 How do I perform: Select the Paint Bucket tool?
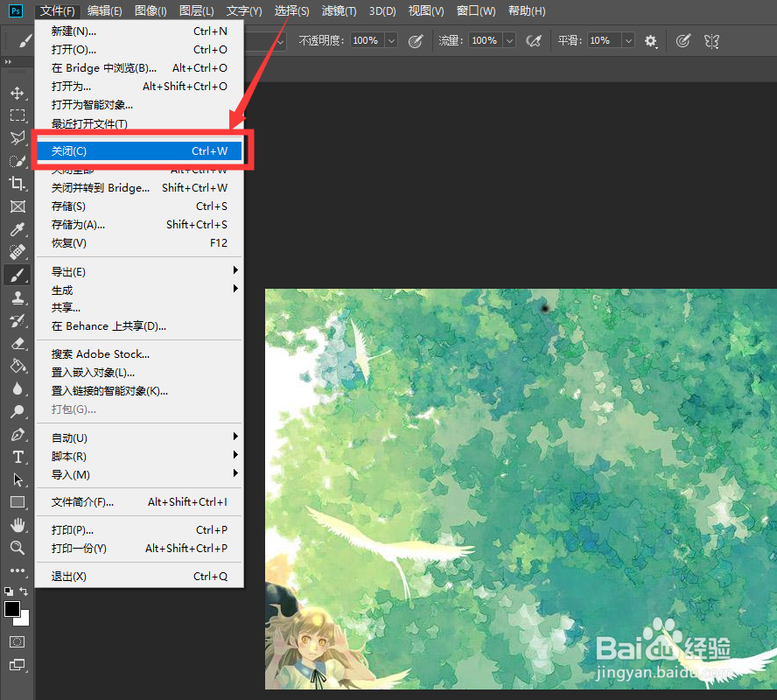[17, 366]
